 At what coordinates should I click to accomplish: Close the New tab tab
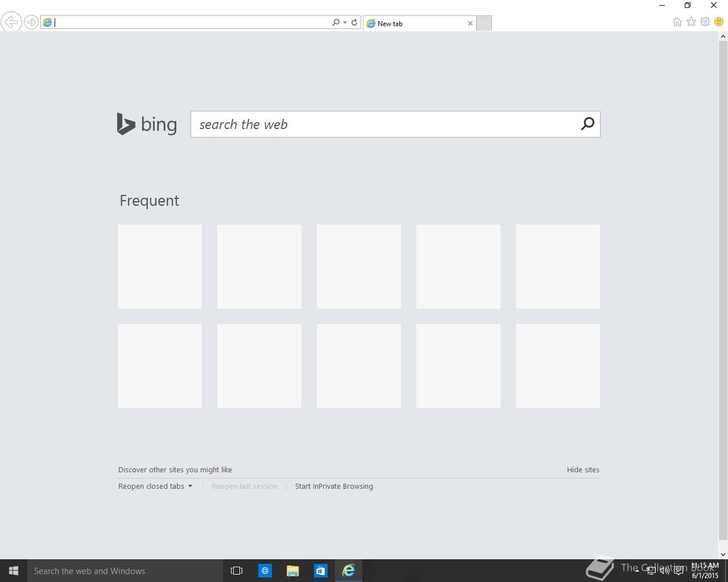(470, 23)
